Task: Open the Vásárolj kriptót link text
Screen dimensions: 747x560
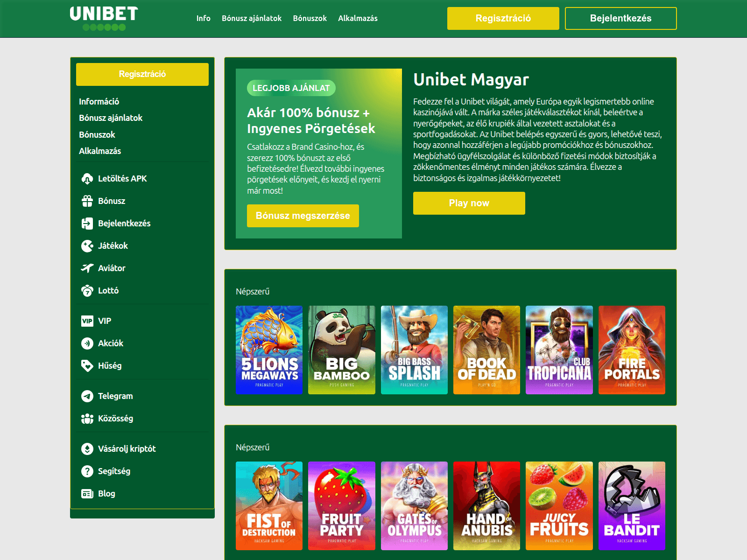Action: pyautogui.click(x=127, y=449)
